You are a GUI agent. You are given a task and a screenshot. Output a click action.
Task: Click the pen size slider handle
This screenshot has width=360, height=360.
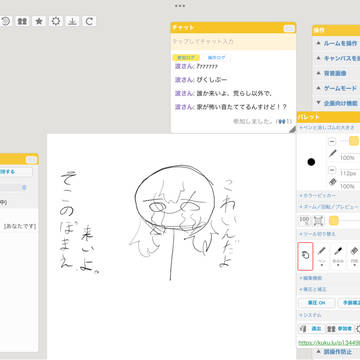(354, 141)
